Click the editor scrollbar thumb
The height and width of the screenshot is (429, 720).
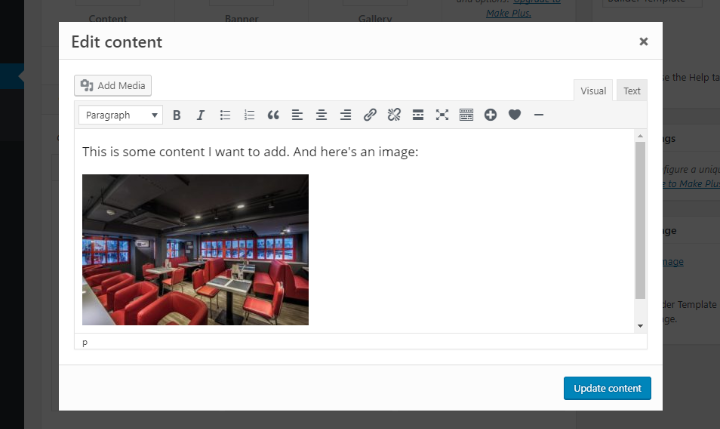[640, 220]
